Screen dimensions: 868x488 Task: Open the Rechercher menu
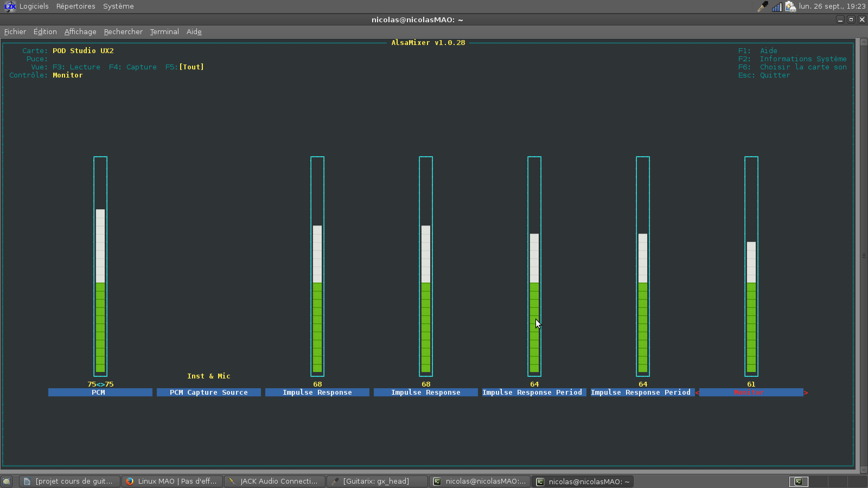pos(123,32)
